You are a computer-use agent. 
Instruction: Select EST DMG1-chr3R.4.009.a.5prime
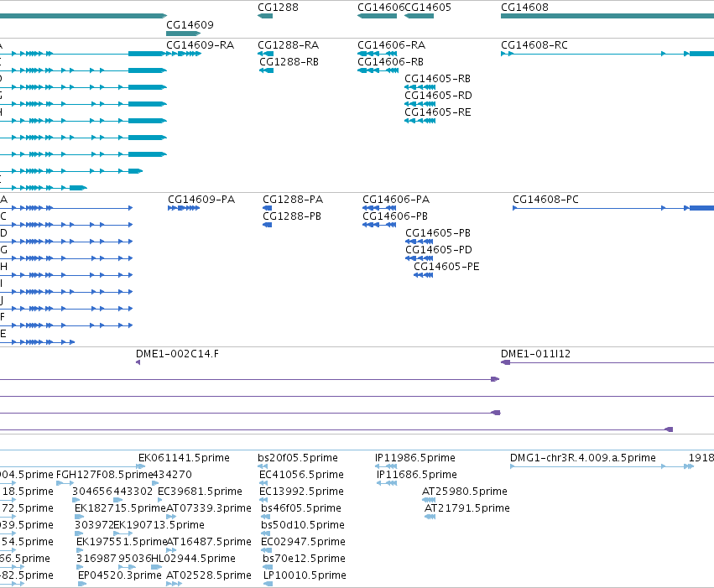coord(583,458)
